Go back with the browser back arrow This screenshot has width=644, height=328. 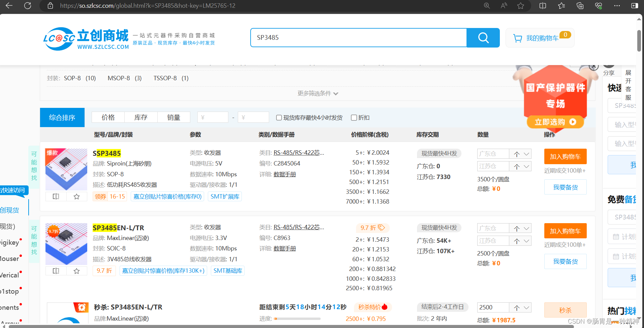point(9,5)
